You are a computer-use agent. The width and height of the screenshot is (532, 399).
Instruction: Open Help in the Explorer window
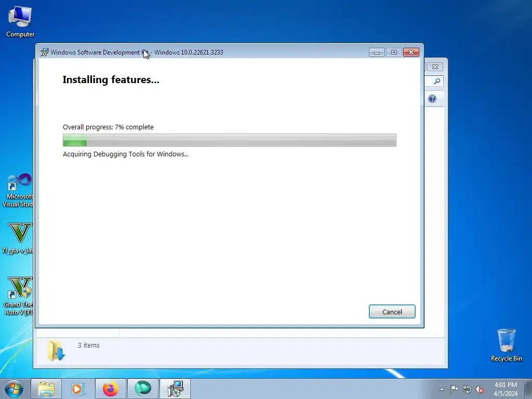(432, 99)
